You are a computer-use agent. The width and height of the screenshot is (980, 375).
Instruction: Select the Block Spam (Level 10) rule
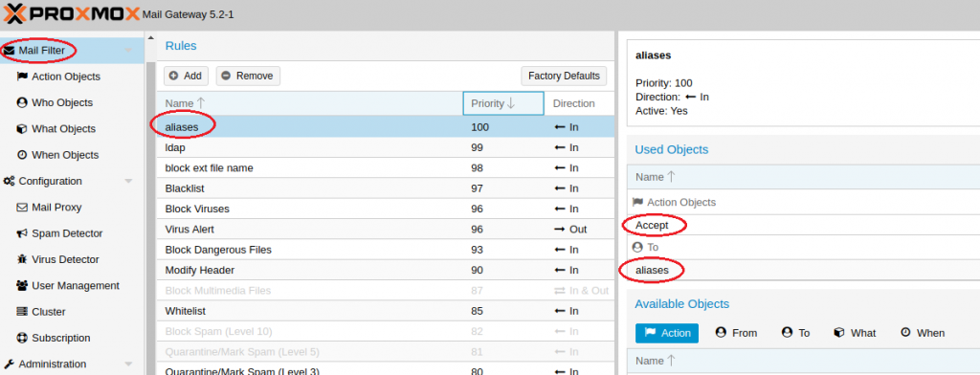coord(386,331)
